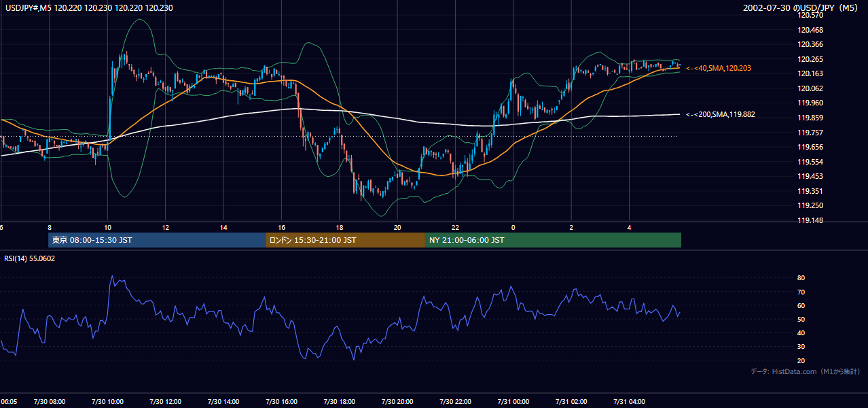This screenshot has height=408, width=868.
Task: Click the ロンドン 15:30-21:00 JST session bar
Action: pos(345,240)
